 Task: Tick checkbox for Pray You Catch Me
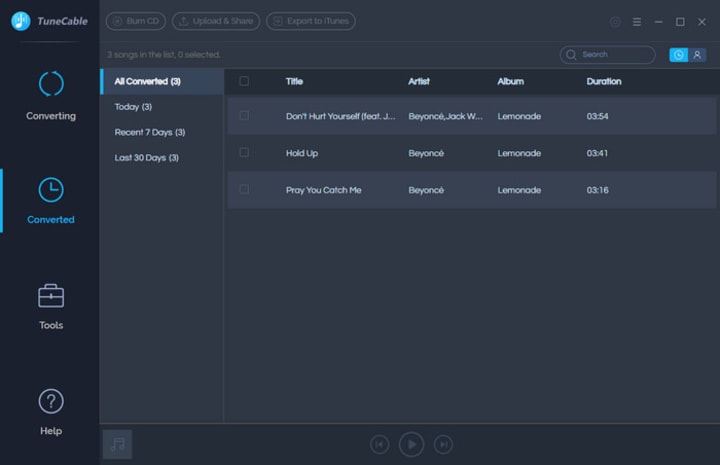244,189
